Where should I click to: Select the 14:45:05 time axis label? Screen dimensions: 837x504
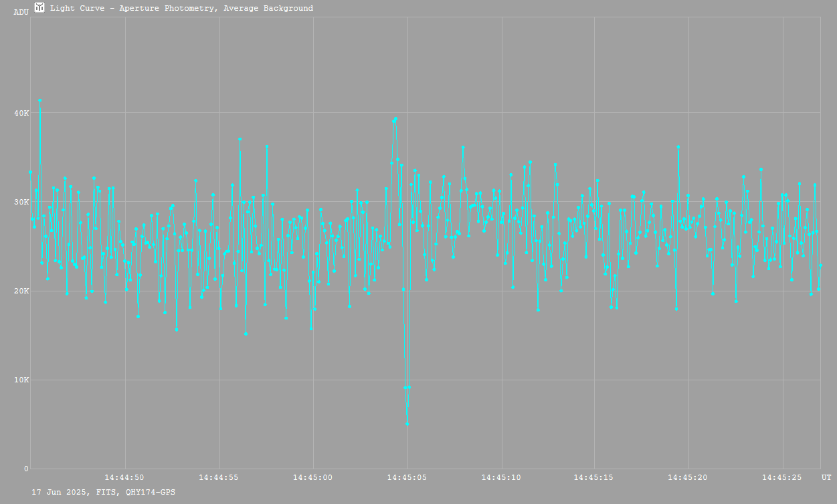tap(407, 478)
